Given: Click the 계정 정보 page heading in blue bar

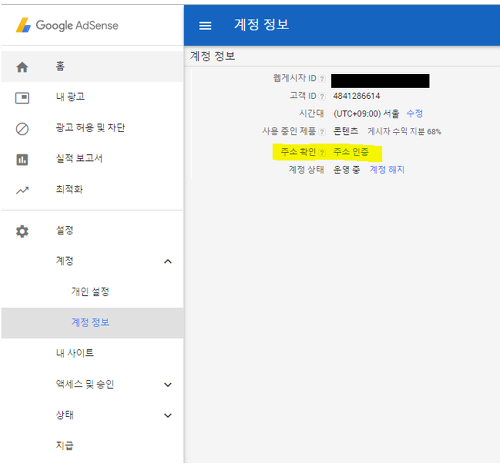Looking at the screenshot, I should (x=261, y=25).
